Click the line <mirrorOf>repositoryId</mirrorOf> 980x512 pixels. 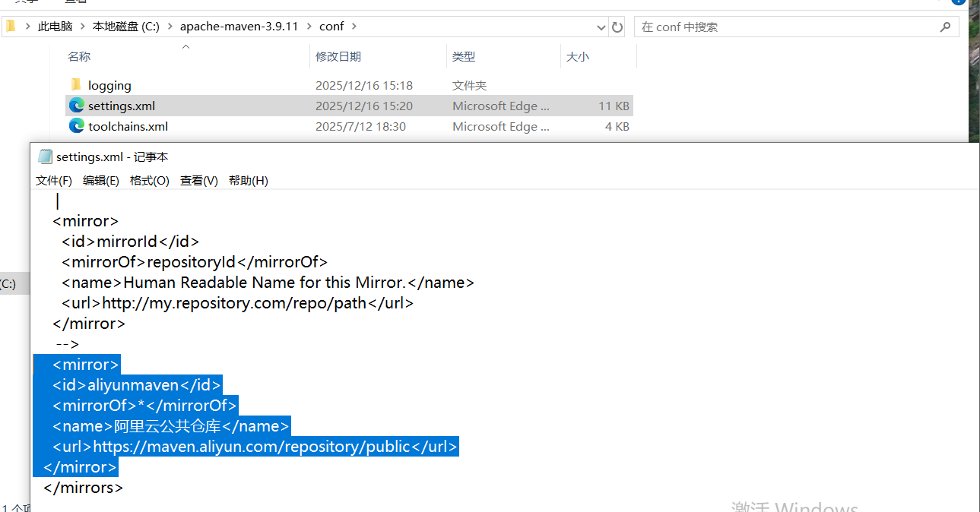pos(195,262)
